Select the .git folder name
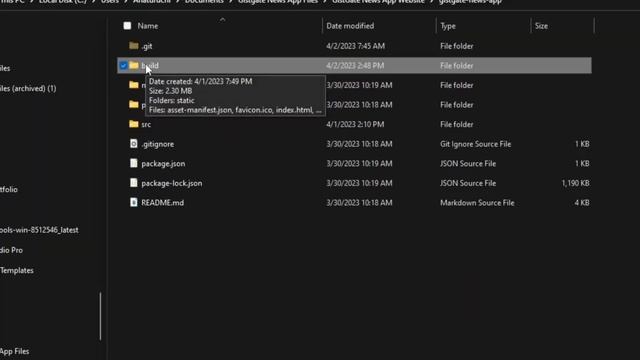Image resolution: width=640 pixels, height=360 pixels. click(x=147, y=46)
